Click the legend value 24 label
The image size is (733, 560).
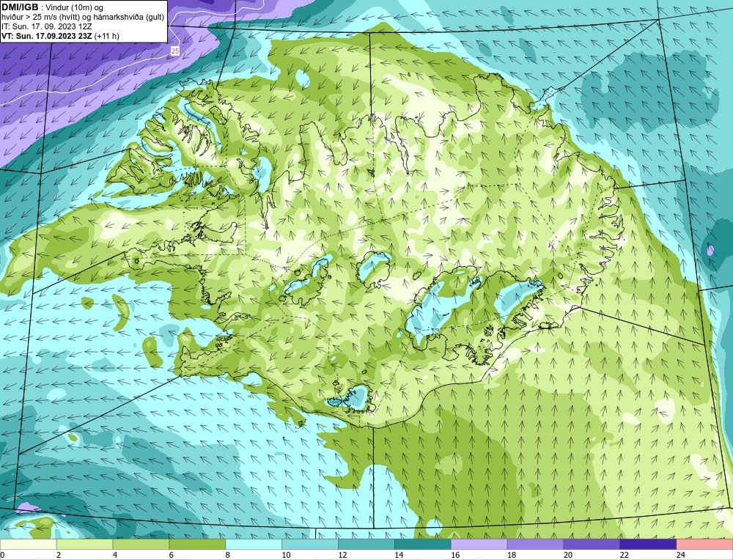[x=681, y=555]
